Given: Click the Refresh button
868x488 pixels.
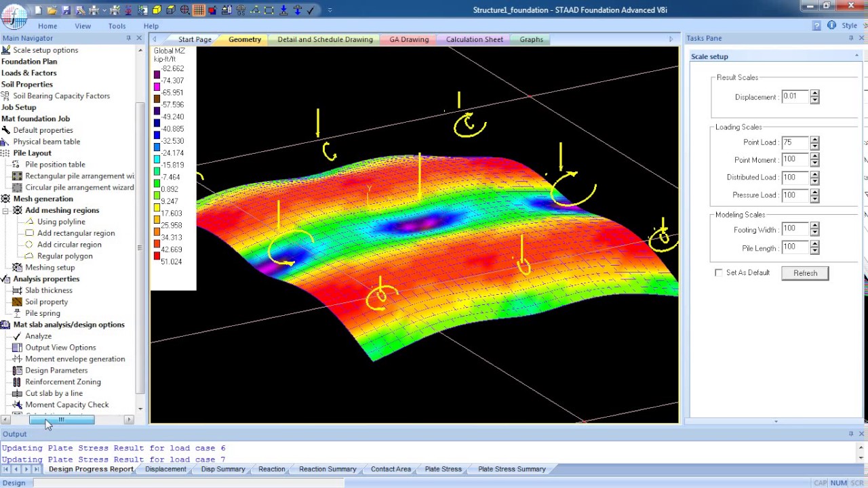Looking at the screenshot, I should (805, 273).
